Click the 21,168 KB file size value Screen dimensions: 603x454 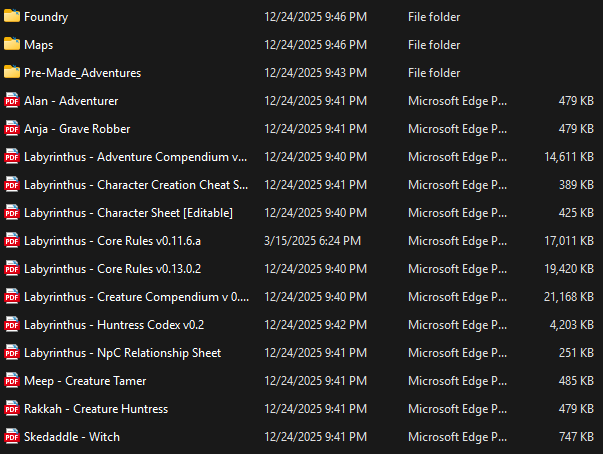569,297
